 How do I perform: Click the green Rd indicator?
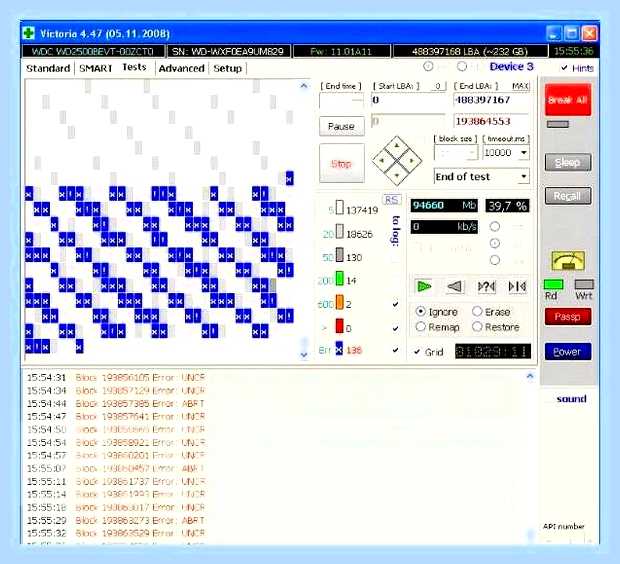click(553, 284)
